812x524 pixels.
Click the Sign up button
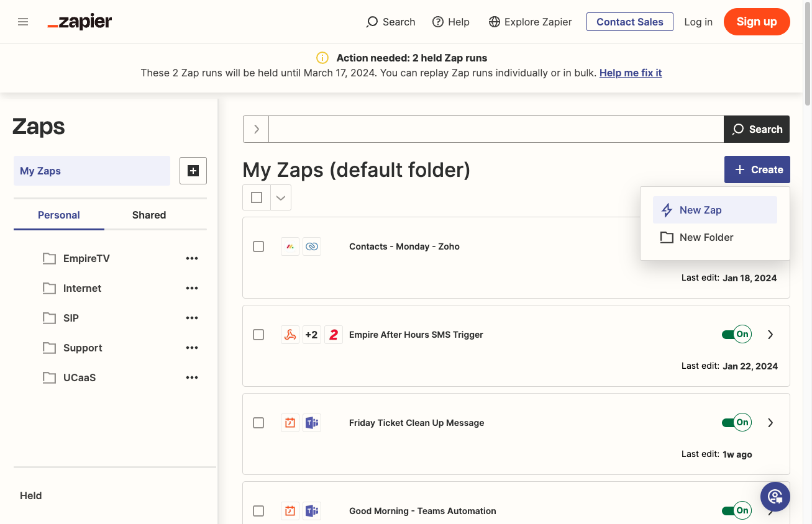click(x=757, y=22)
